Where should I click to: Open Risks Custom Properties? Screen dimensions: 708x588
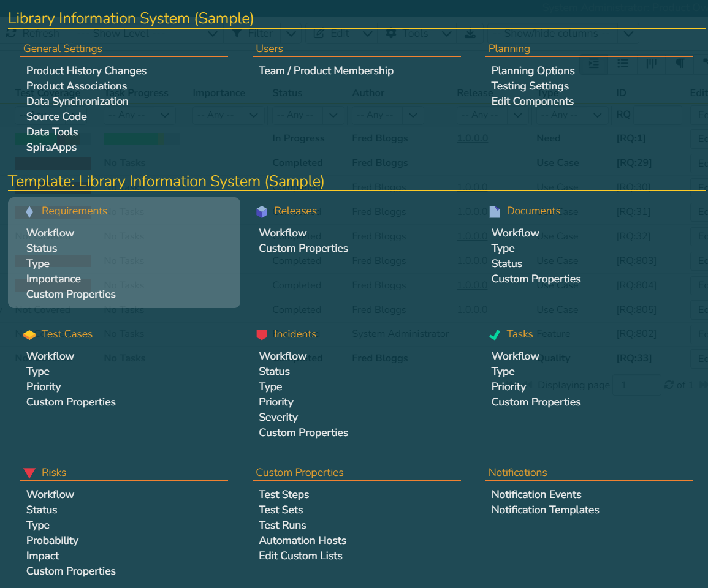(x=71, y=571)
